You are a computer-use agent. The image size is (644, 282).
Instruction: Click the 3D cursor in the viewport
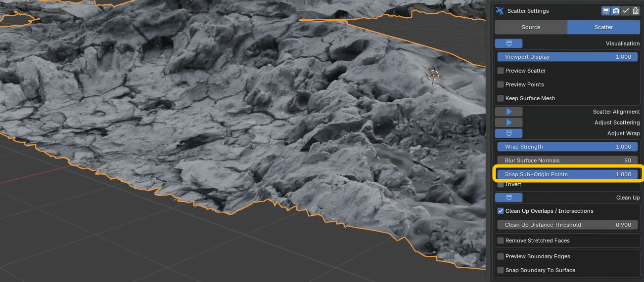point(433,75)
